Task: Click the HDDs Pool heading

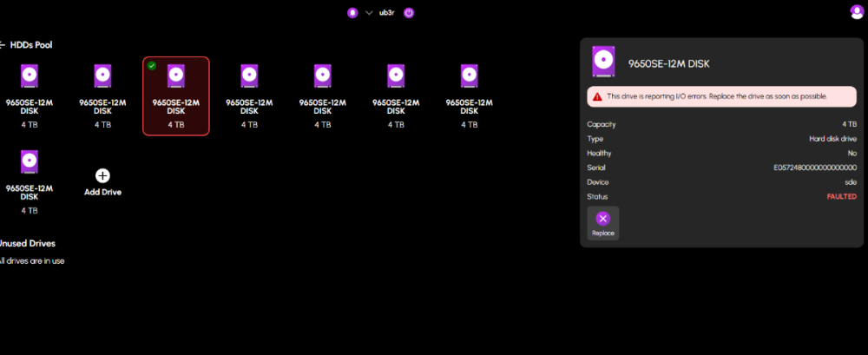Action: (x=32, y=44)
